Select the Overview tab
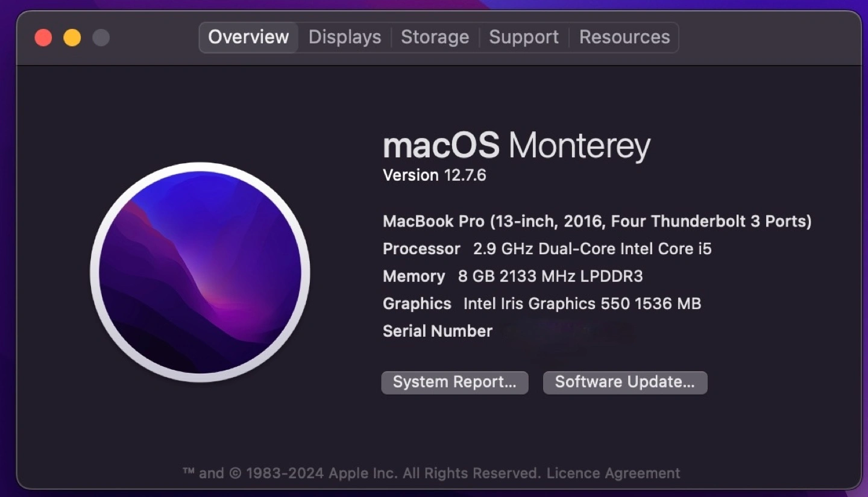This screenshot has height=497, width=868. [248, 37]
